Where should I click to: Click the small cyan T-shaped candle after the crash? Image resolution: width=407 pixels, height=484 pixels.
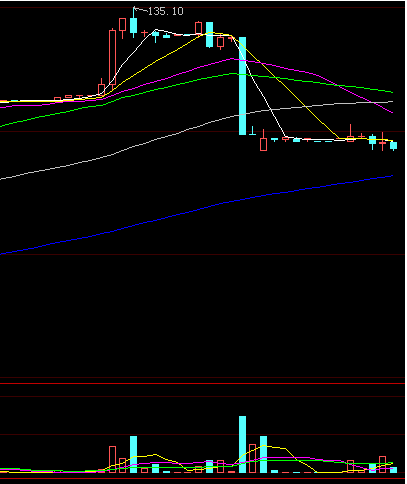click(x=253, y=131)
